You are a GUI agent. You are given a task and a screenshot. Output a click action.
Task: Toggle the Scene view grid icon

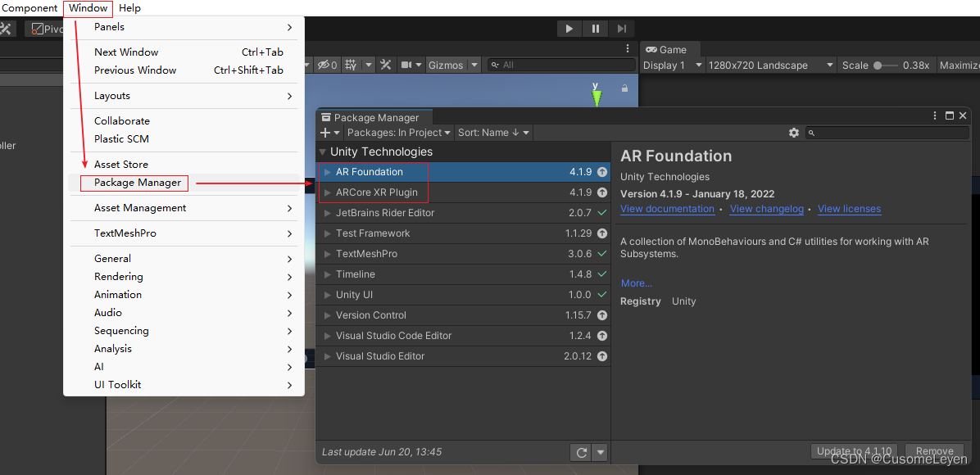point(352,65)
